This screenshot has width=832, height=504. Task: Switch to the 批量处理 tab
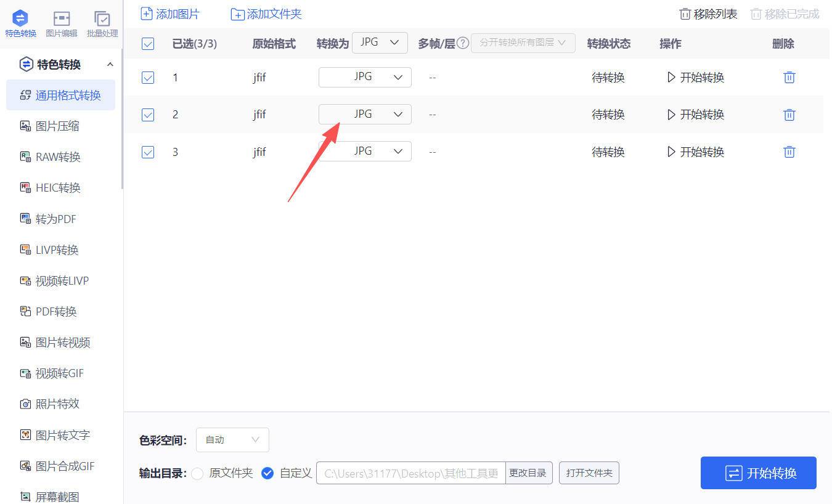[x=102, y=23]
